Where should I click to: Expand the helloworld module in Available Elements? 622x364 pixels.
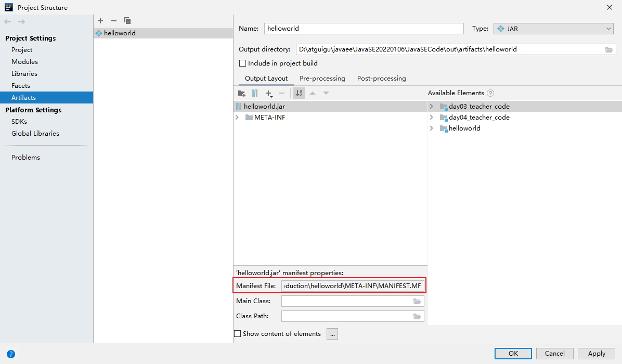tap(432, 128)
